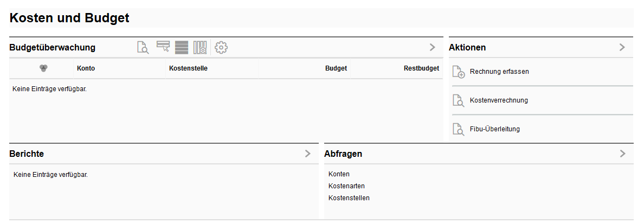Click the document search icon in Budgetüberwachung toolbar

[x=143, y=48]
